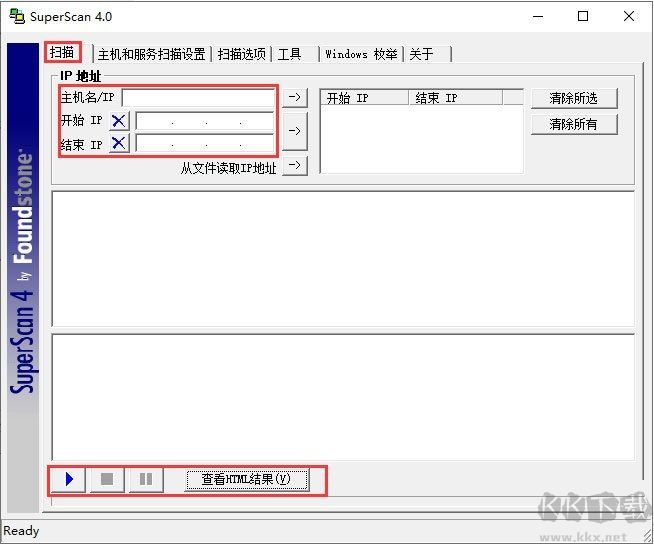Screen dimensions: 654x544
Task: Click the SuperScan app icon in title bar
Action: (x=16, y=16)
